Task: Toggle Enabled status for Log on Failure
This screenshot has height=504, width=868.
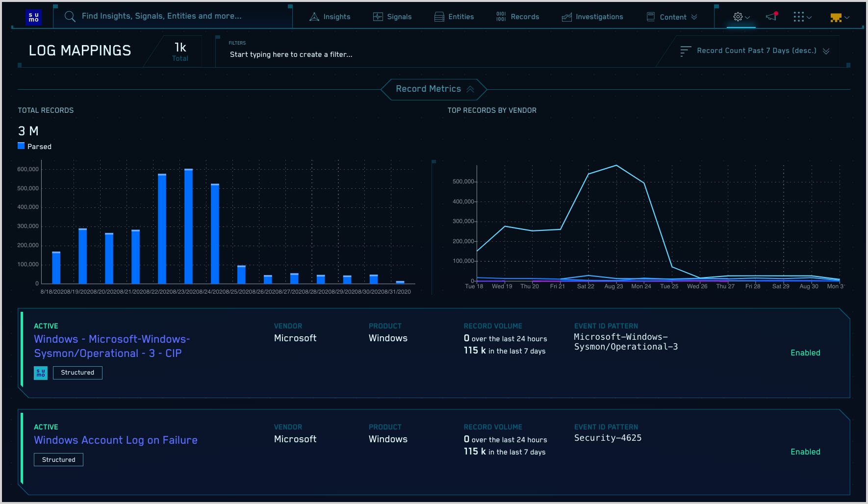Action: click(805, 452)
